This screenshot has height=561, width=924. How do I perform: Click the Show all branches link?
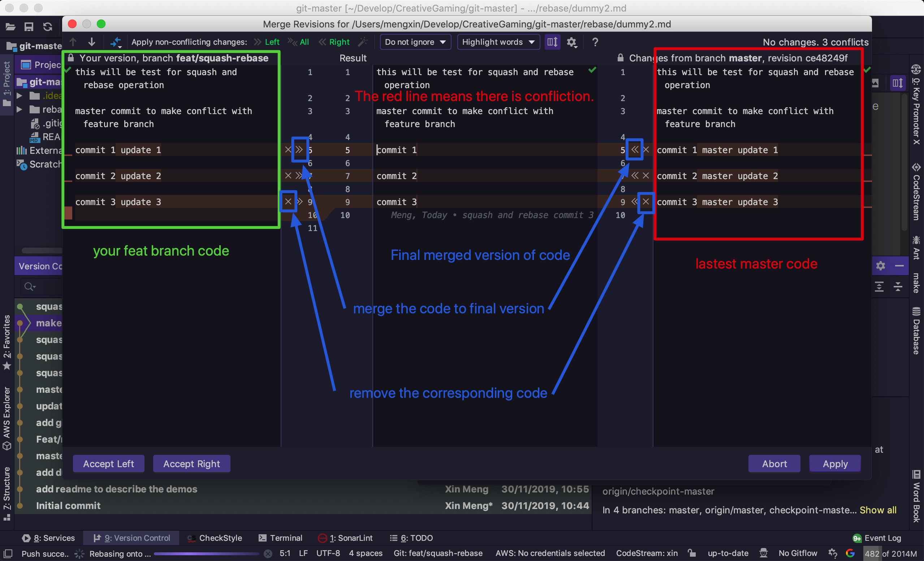[x=877, y=510]
